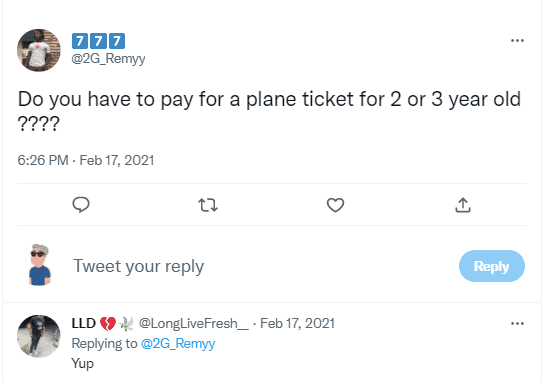View LLD's profile picture
The width and height of the screenshot is (550, 383).
pos(39,336)
